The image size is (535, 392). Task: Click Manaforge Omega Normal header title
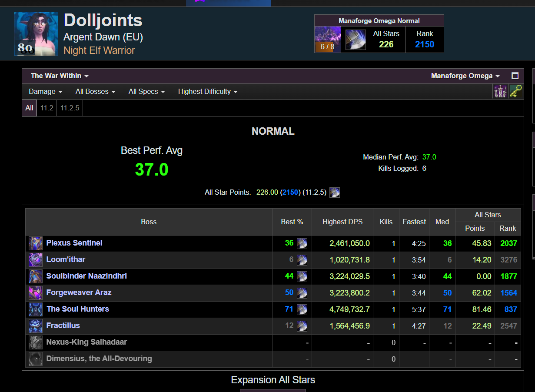[x=379, y=21]
